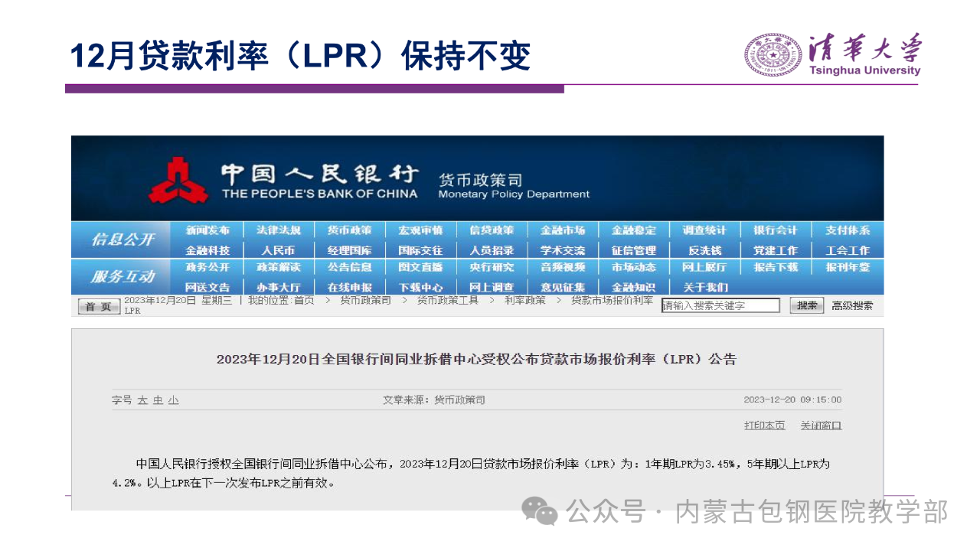Open 经理国库 navigation link
This screenshot has height=551, width=980.
tap(350, 250)
